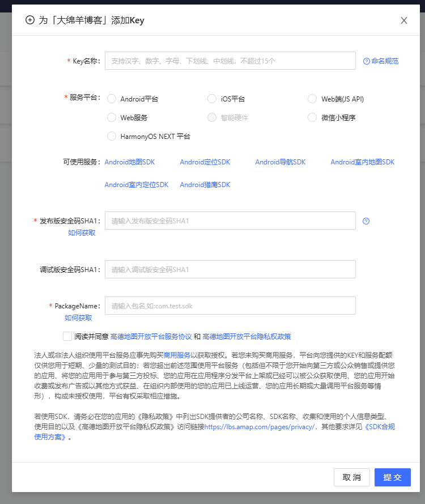Click the 调试版安全码SHA1 input field
Screen dimensions: 425x504
click(230, 269)
